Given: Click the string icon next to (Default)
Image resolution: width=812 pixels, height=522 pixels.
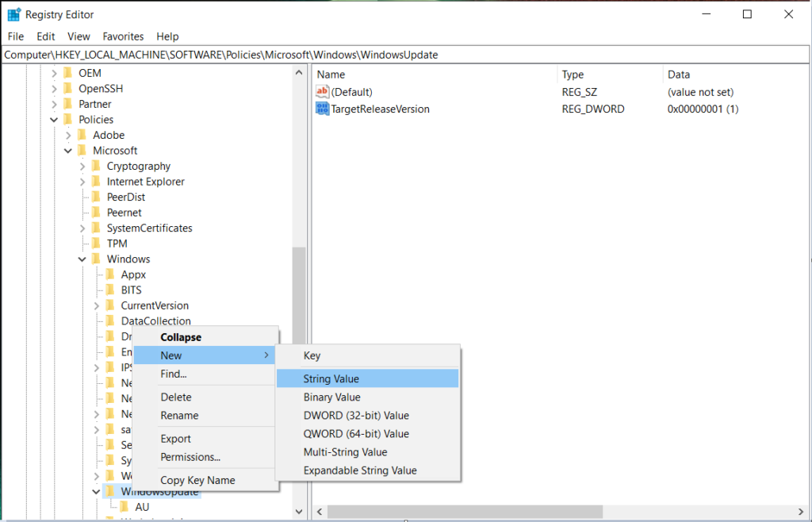Looking at the screenshot, I should click(322, 92).
